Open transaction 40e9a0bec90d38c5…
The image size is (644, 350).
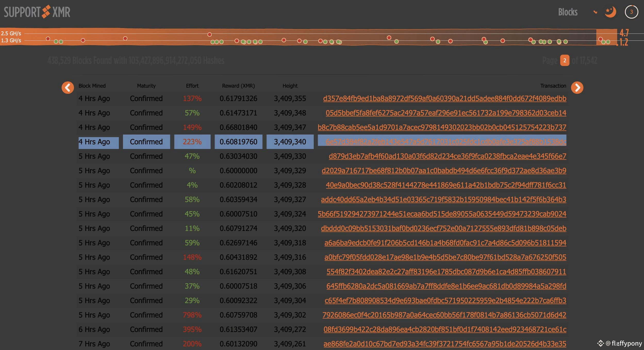(446, 185)
